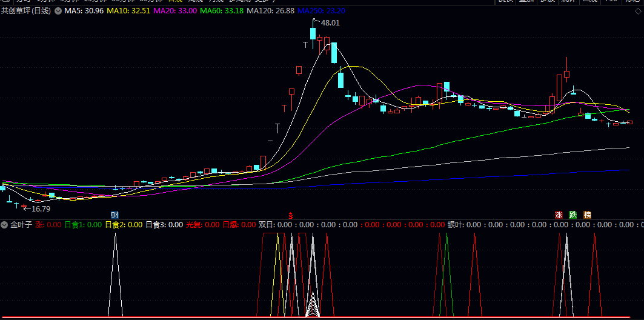Click the green 跌 marker icon
This screenshot has height=320, width=644.
click(x=573, y=215)
